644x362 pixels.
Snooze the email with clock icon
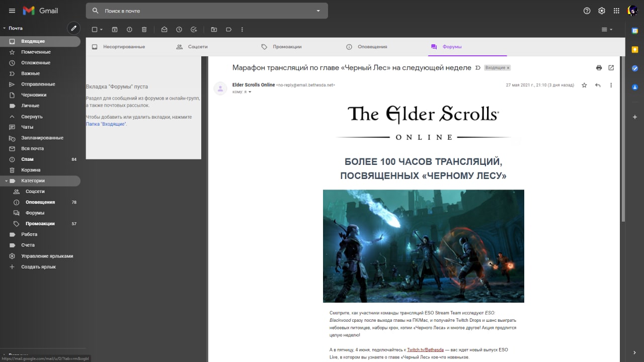click(x=179, y=30)
